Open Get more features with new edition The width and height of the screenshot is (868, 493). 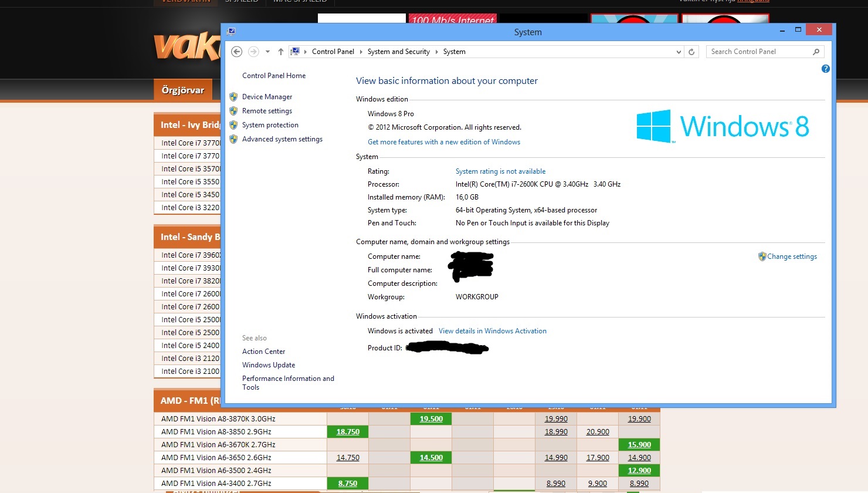(x=443, y=142)
